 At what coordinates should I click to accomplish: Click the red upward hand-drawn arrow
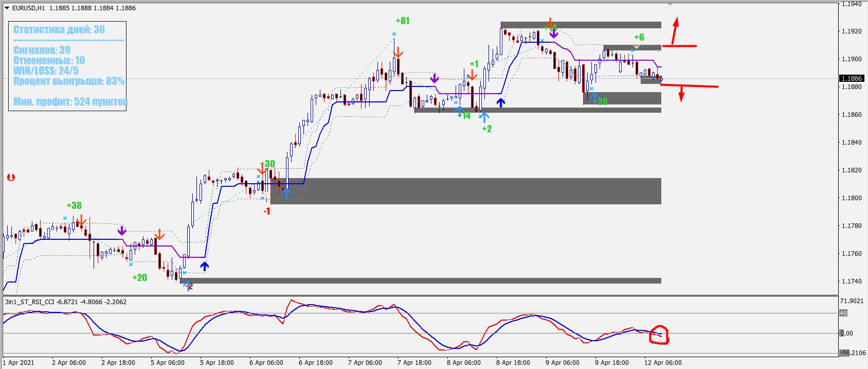tap(676, 31)
